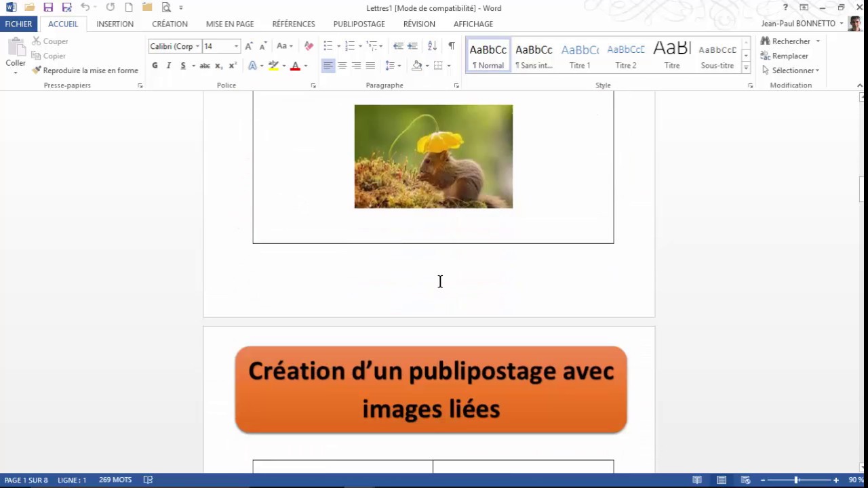Image resolution: width=868 pixels, height=488 pixels.
Task: Click the zoom slider in the status bar
Action: click(x=797, y=480)
